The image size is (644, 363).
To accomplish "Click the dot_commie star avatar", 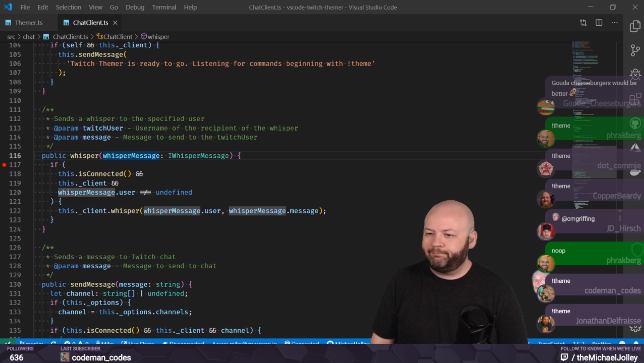I will coord(546,169).
